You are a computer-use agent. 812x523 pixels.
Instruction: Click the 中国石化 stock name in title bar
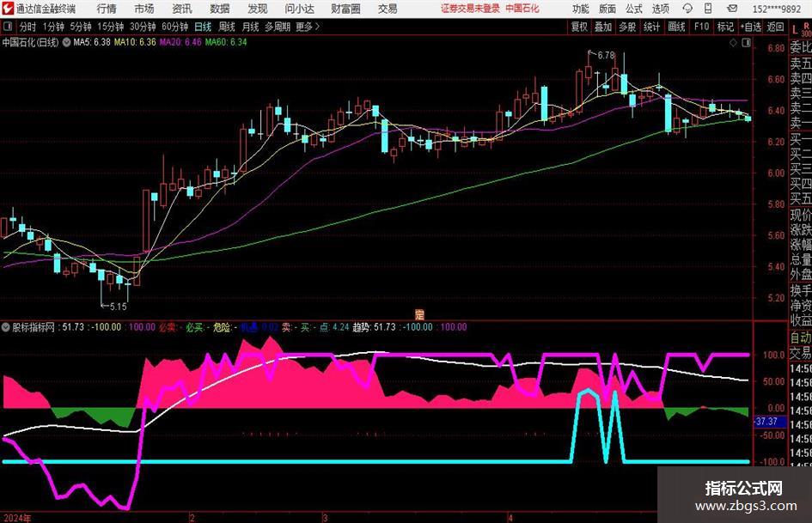[522, 9]
